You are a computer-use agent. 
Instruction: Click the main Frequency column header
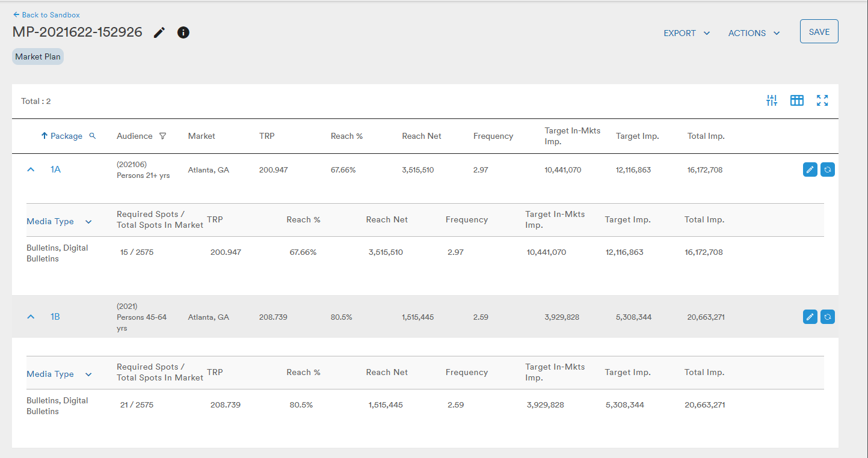click(493, 136)
